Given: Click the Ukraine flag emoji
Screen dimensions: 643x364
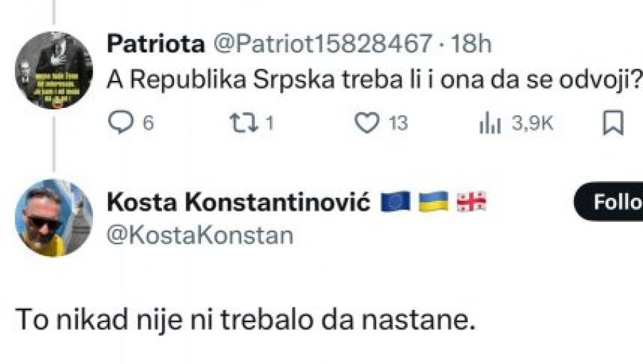Looking at the screenshot, I should coord(434,203).
